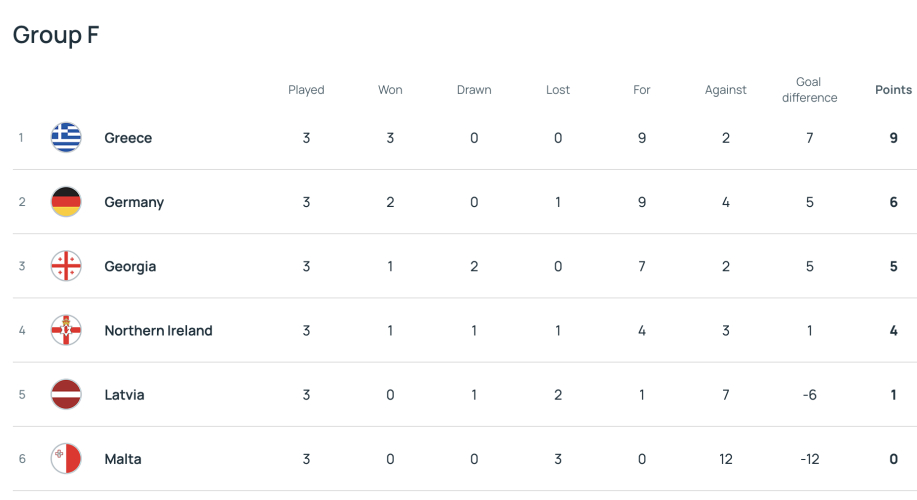This screenshot has width=917, height=500.
Task: Open the Northern Ireland team page
Action: click(158, 331)
